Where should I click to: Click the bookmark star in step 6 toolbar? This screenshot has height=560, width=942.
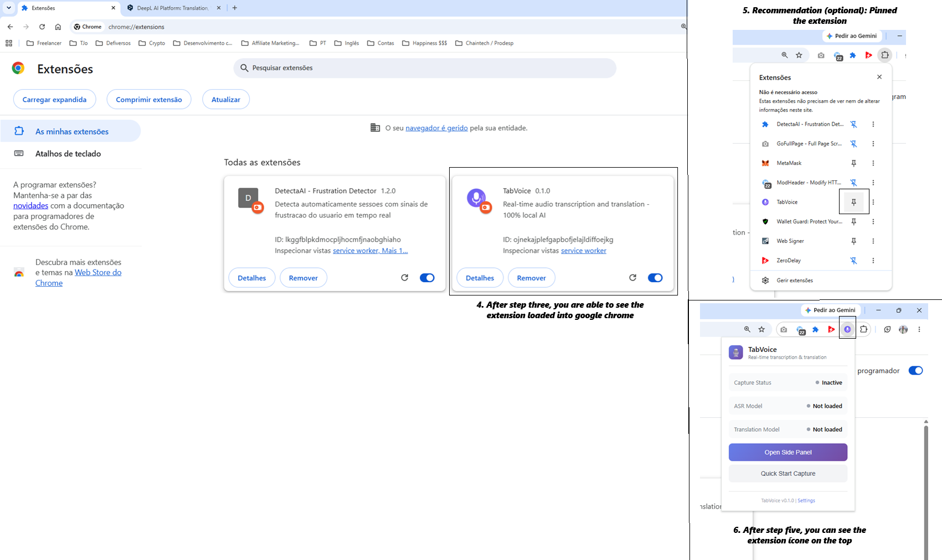(x=761, y=329)
